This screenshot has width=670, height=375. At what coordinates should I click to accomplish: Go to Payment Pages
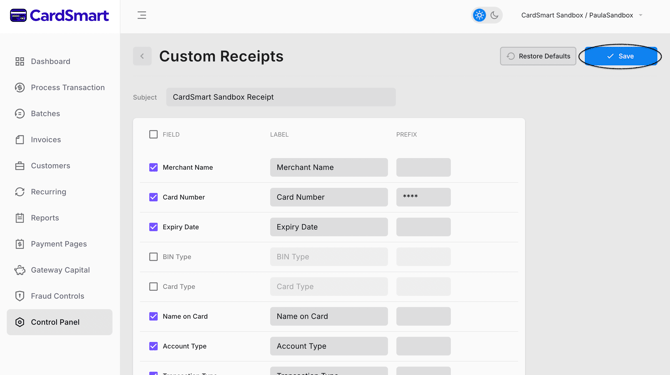(x=59, y=244)
